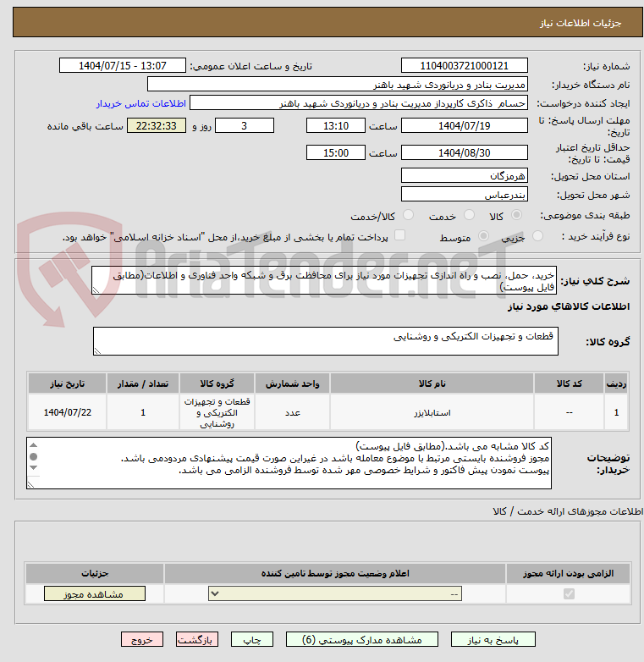Click the need number field 1104003721000121
Viewport: 644px width, 662px height.
[465, 66]
